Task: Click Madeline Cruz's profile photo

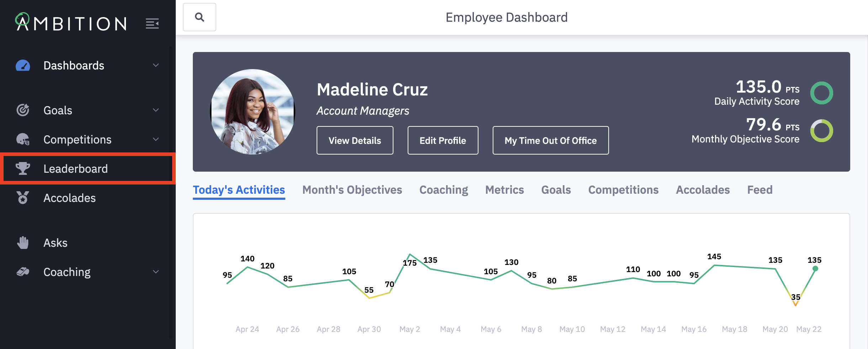Action: coord(253,112)
